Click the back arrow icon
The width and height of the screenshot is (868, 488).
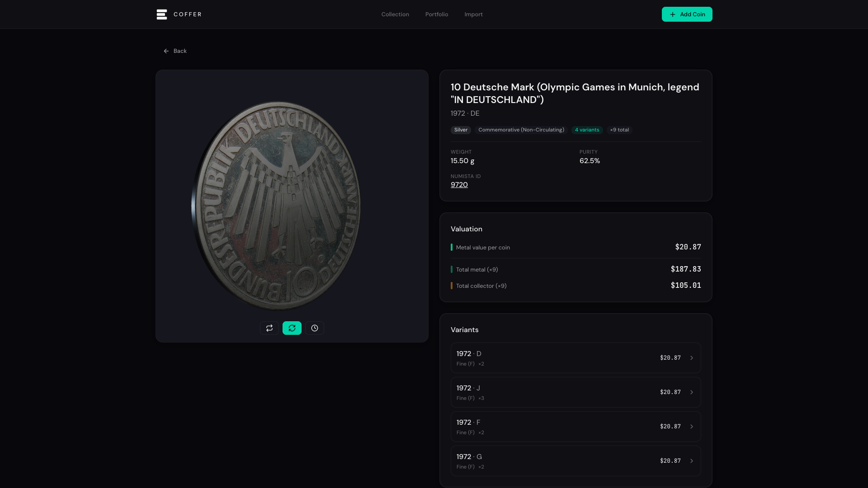(166, 51)
